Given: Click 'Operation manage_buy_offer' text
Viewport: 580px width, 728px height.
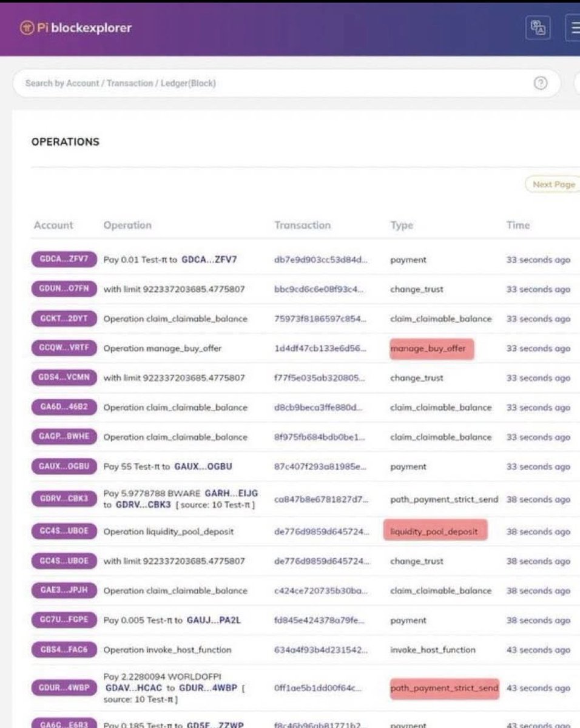Looking at the screenshot, I should coord(163,348).
